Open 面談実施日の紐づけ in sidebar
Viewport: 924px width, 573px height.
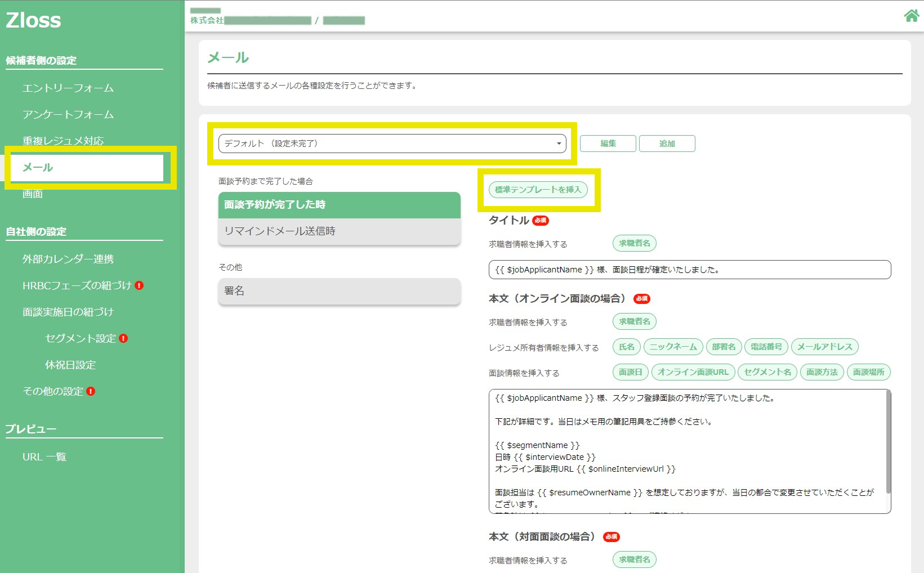coord(68,312)
